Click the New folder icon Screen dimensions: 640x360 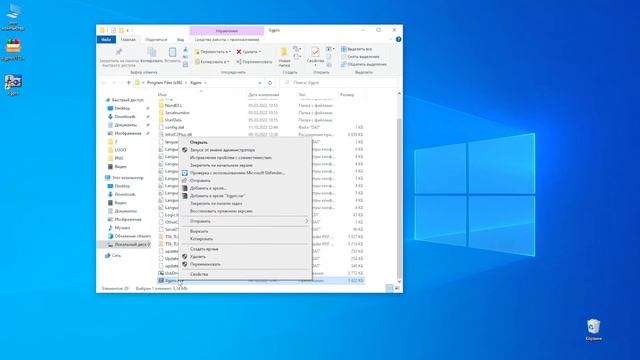point(284,52)
